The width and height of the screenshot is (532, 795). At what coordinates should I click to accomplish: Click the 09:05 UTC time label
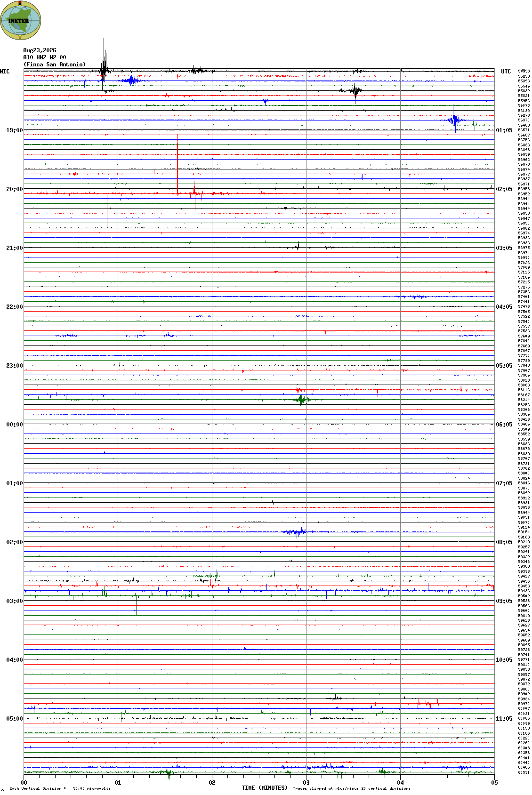[x=504, y=601]
